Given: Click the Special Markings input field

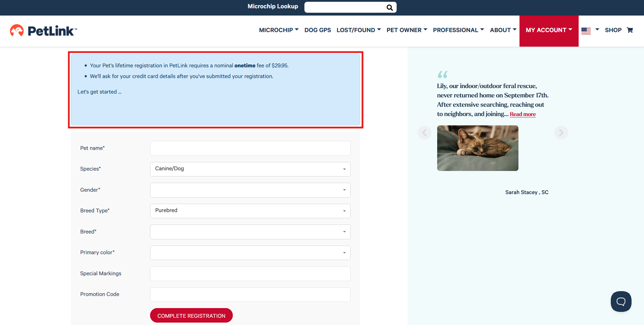Looking at the screenshot, I should pyautogui.click(x=250, y=274).
